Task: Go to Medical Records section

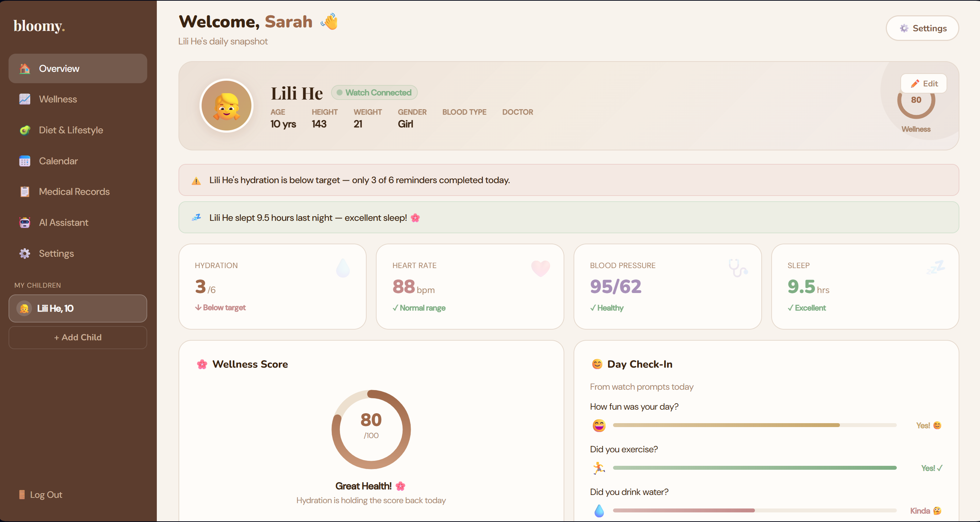Action: point(74,192)
